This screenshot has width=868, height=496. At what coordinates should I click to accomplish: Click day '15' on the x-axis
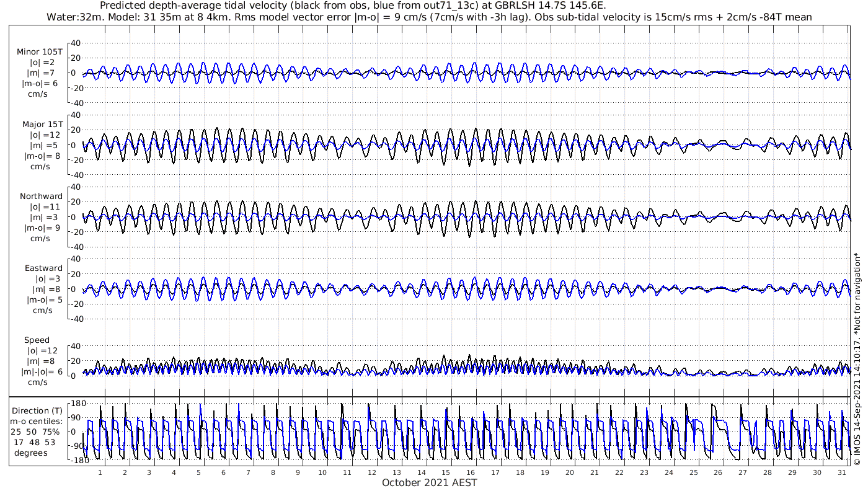pyautogui.click(x=446, y=472)
